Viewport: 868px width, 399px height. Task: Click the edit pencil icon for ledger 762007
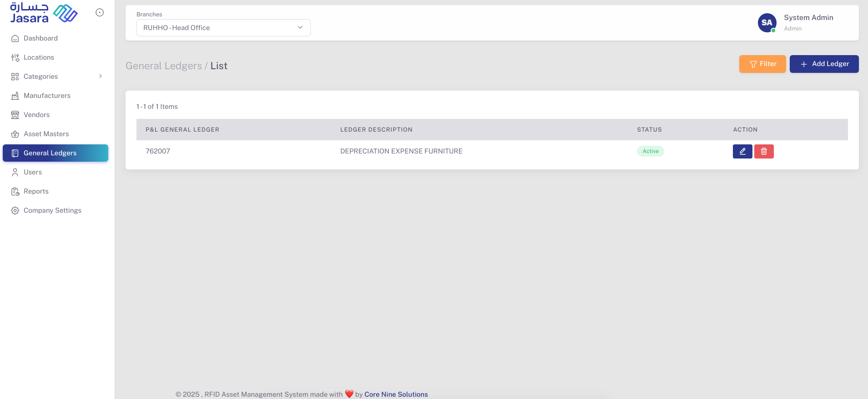pos(742,151)
